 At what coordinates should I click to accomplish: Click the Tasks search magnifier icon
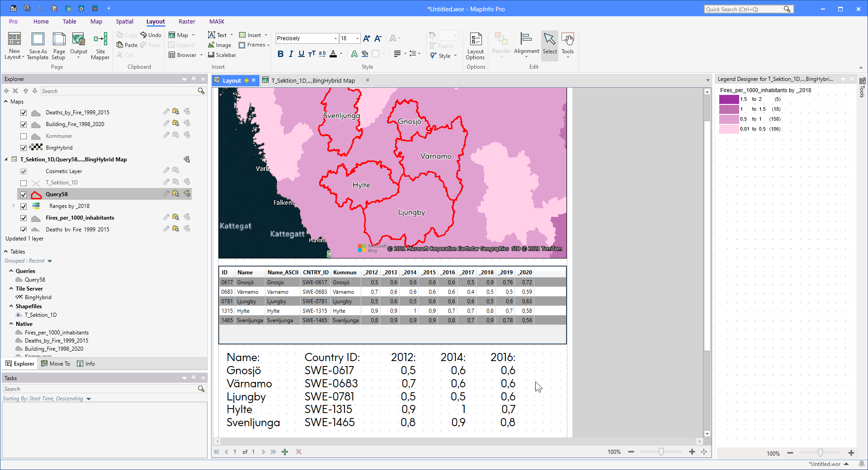click(x=201, y=389)
